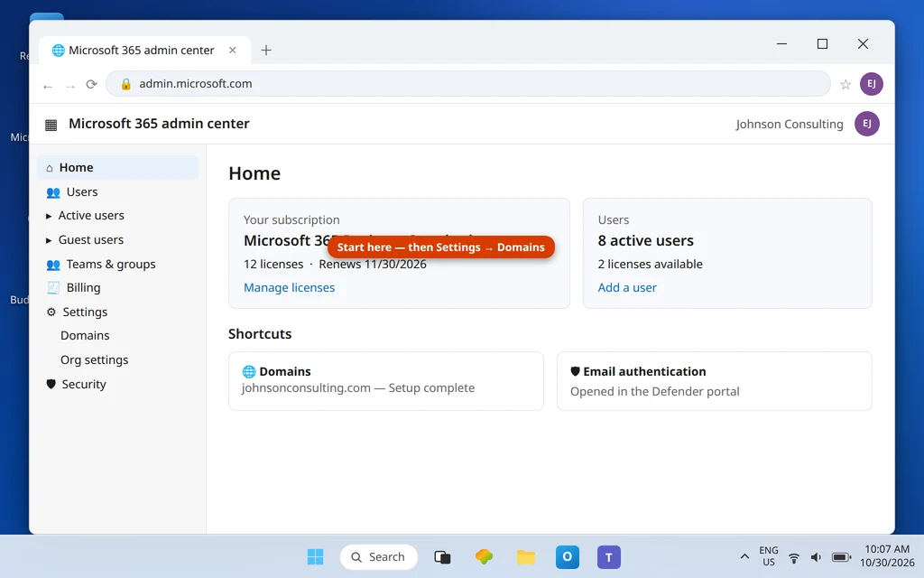Show hidden tray icons chevron
This screenshot has height=578, width=924.
pos(744,556)
